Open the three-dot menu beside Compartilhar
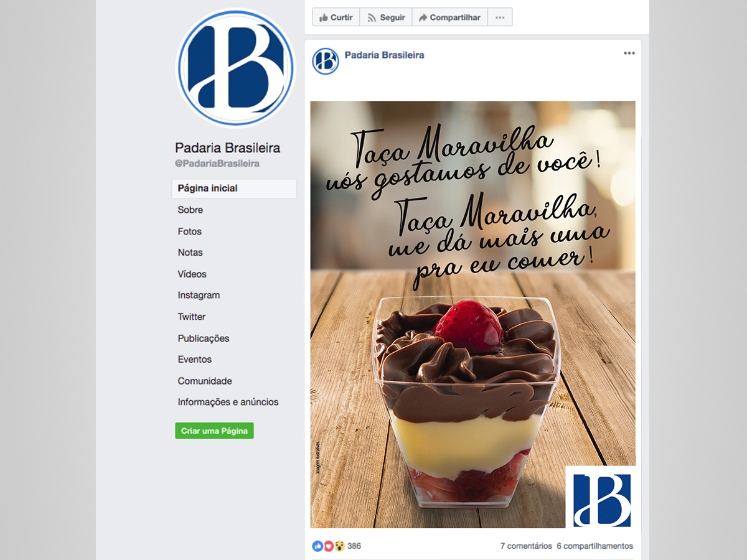This screenshot has width=747, height=560. pyautogui.click(x=500, y=17)
